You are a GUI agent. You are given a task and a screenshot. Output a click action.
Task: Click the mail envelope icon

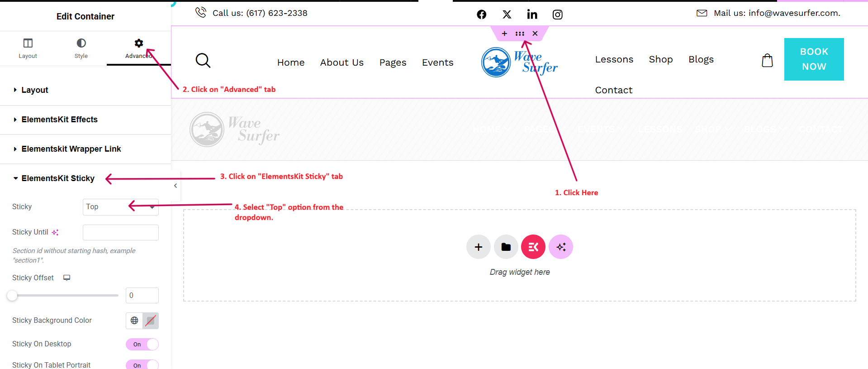tap(702, 13)
